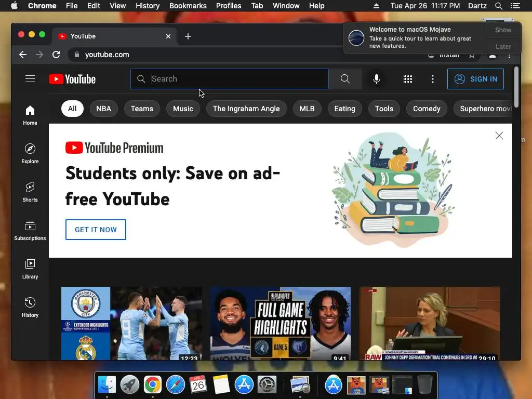Image resolution: width=532 pixels, height=399 pixels.
Task: Go to Home in sidebar
Action: click(x=30, y=115)
